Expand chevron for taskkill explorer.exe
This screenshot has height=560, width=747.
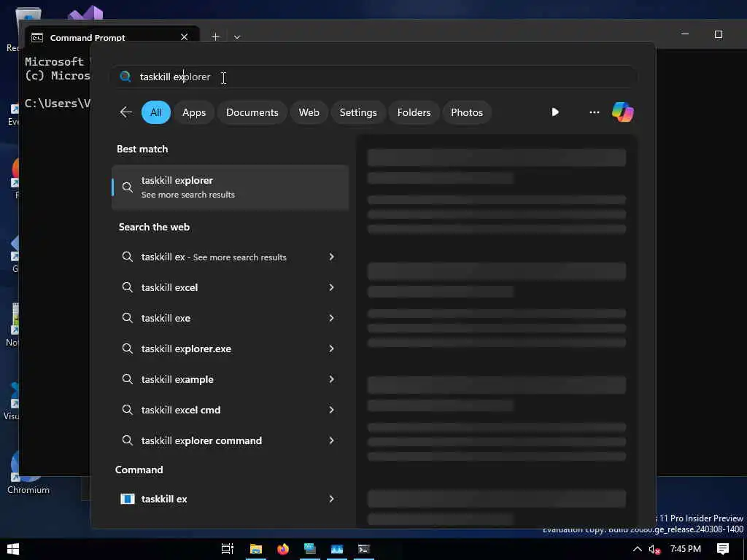point(332,349)
